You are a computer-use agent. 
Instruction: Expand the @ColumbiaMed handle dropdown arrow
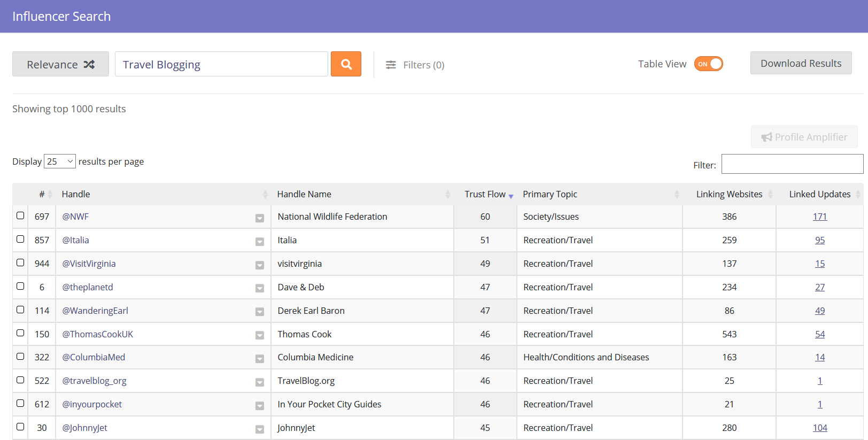[x=260, y=359]
